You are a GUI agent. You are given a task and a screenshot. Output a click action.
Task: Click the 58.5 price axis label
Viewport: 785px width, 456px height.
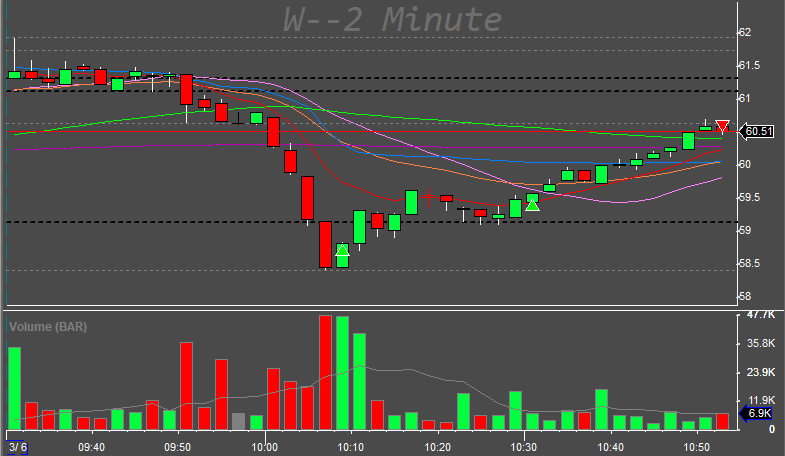749,263
